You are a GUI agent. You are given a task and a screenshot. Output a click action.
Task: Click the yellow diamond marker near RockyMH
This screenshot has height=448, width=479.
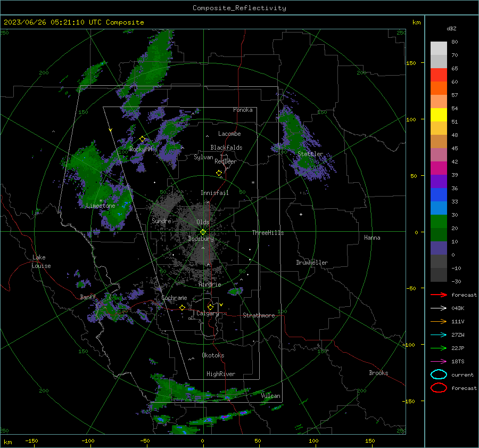point(142,139)
